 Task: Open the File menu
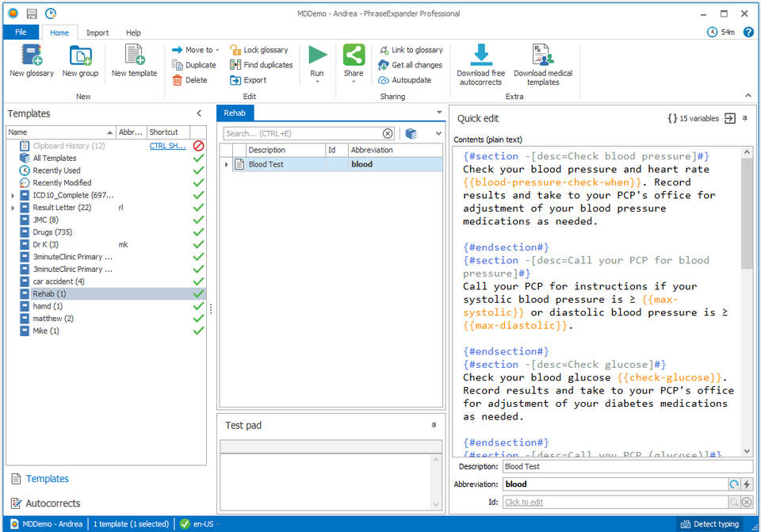(21, 33)
